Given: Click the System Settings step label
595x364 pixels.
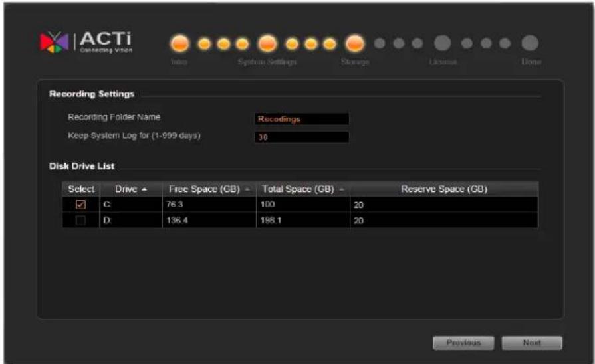Looking at the screenshot, I should [x=267, y=62].
